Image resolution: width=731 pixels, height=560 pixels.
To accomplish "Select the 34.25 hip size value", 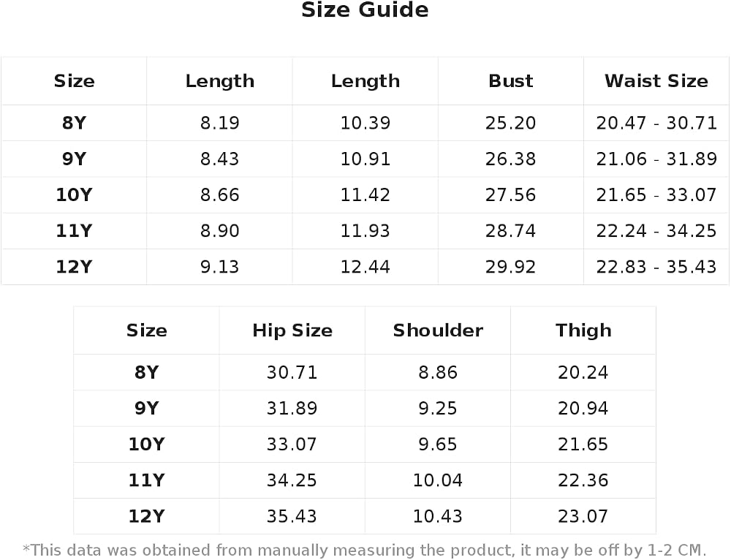I will click(292, 480).
